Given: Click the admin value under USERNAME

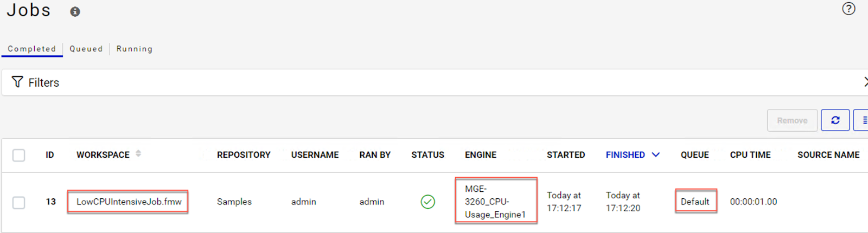Looking at the screenshot, I should (x=304, y=202).
